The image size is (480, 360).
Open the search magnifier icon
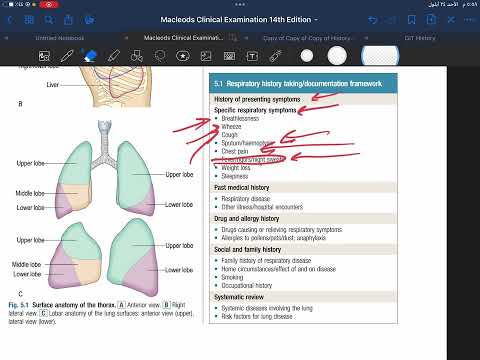point(49,20)
